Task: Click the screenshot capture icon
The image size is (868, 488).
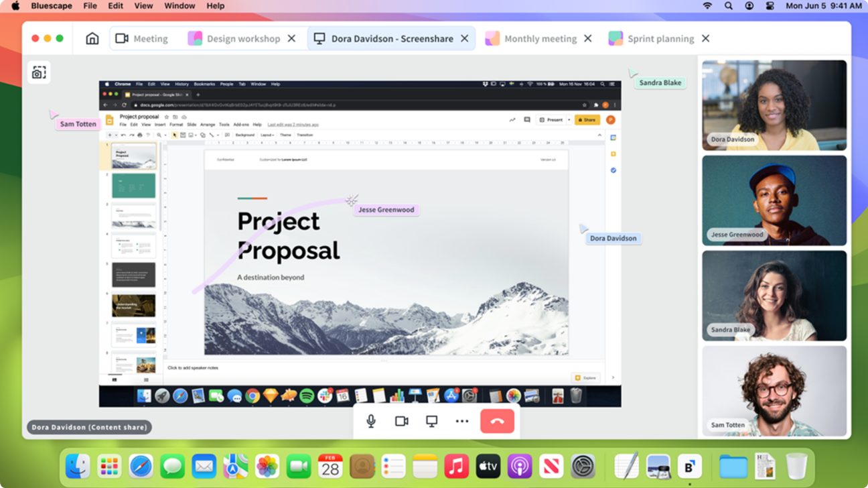Action: click(39, 72)
